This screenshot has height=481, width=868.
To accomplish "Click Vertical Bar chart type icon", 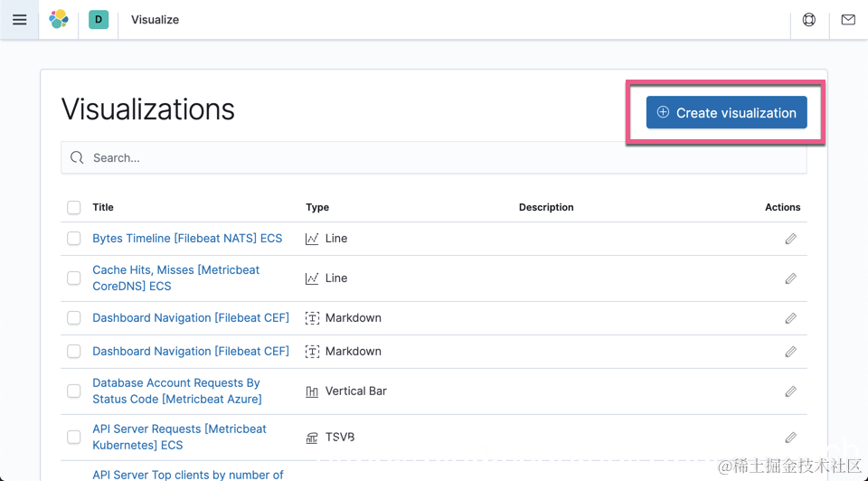I will (312, 391).
